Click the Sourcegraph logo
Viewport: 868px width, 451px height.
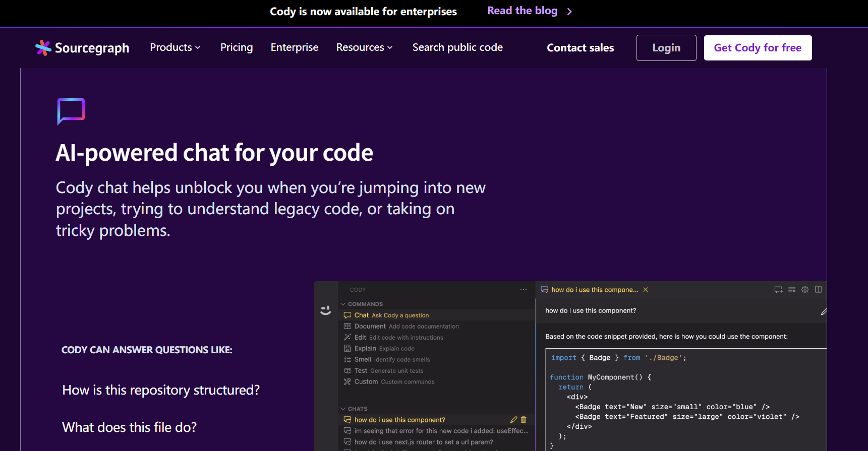click(82, 48)
